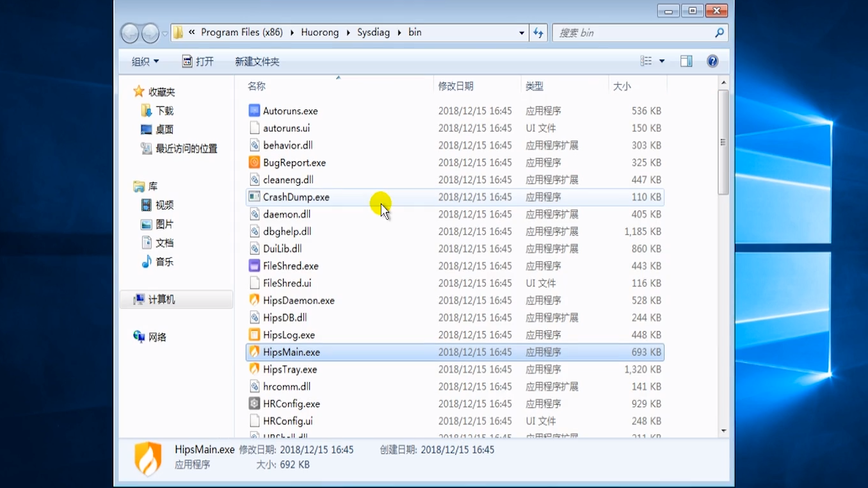868x488 pixels.
Task: Select the DuiLib.dll file name
Action: [282, 249]
